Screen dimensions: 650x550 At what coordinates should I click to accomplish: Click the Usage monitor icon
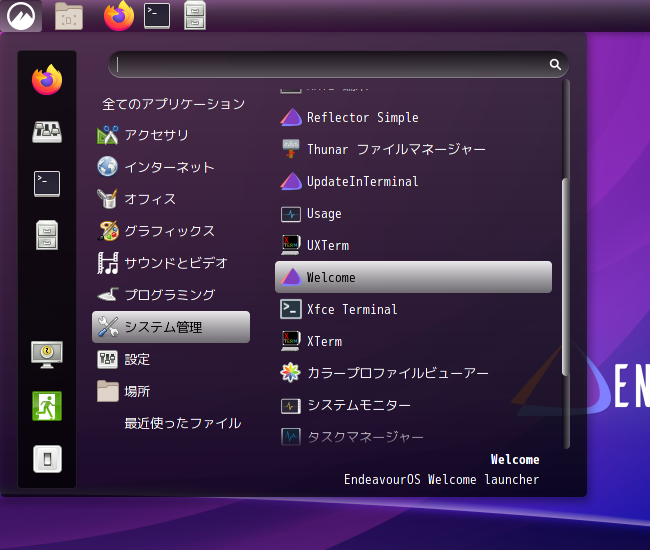click(x=291, y=214)
